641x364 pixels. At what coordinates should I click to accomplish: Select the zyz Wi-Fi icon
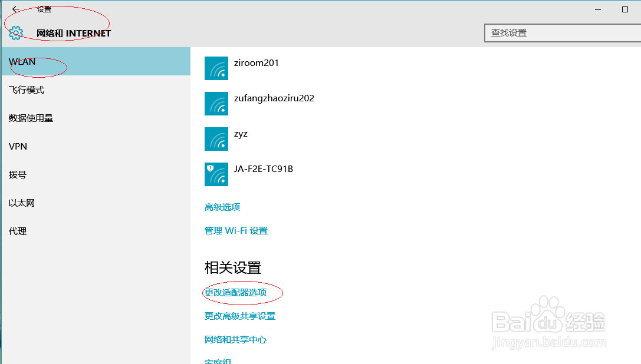216,139
